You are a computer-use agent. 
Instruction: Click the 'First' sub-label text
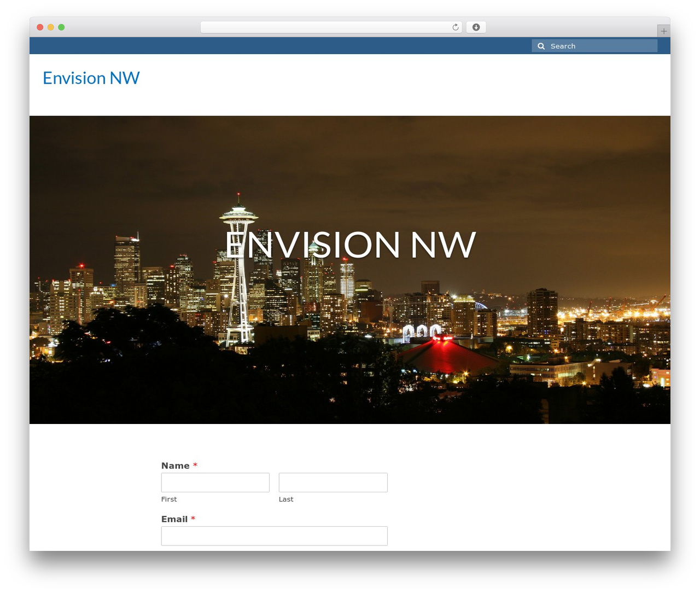click(169, 499)
